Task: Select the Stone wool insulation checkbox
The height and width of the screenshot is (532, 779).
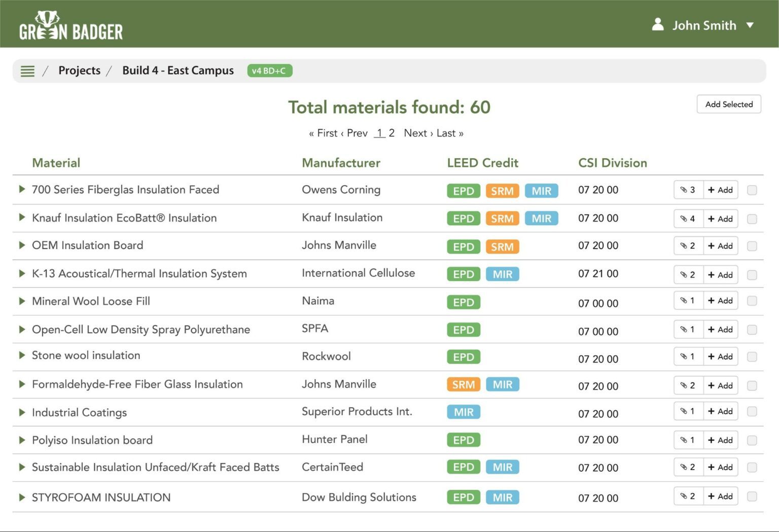Action: pyautogui.click(x=752, y=357)
